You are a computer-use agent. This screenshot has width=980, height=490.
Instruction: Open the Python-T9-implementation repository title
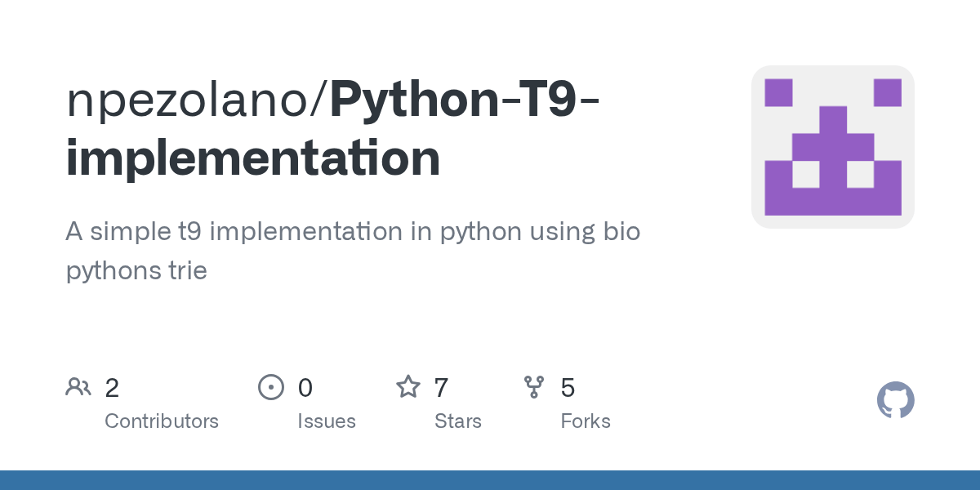pos(333,128)
